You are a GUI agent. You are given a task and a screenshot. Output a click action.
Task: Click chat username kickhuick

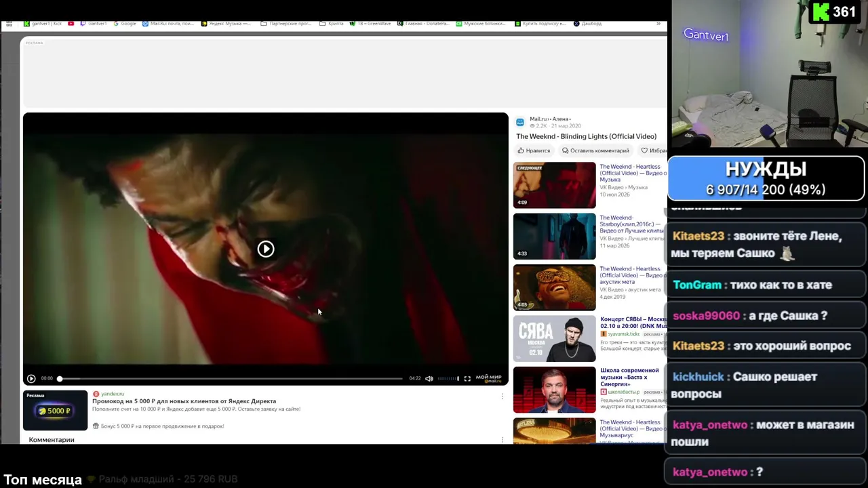pos(698,377)
